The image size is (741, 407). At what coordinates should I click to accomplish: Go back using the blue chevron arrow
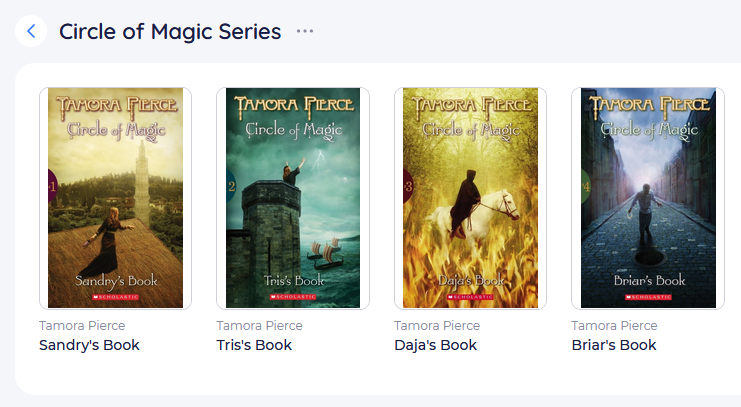(31, 32)
